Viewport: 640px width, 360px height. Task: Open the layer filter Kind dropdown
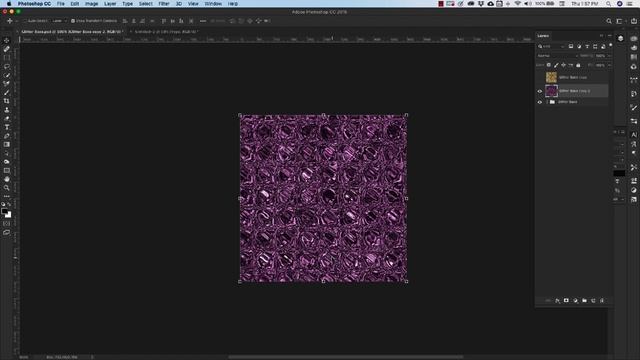(x=551, y=47)
